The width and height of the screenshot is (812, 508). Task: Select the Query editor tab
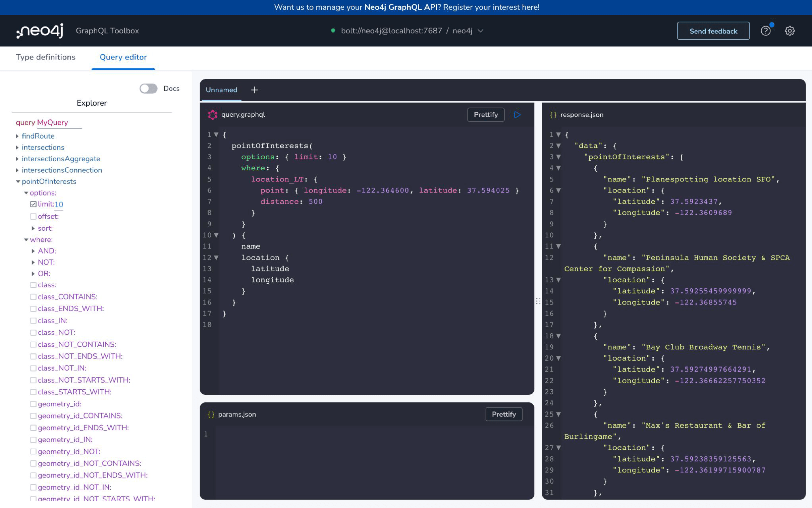pos(123,57)
